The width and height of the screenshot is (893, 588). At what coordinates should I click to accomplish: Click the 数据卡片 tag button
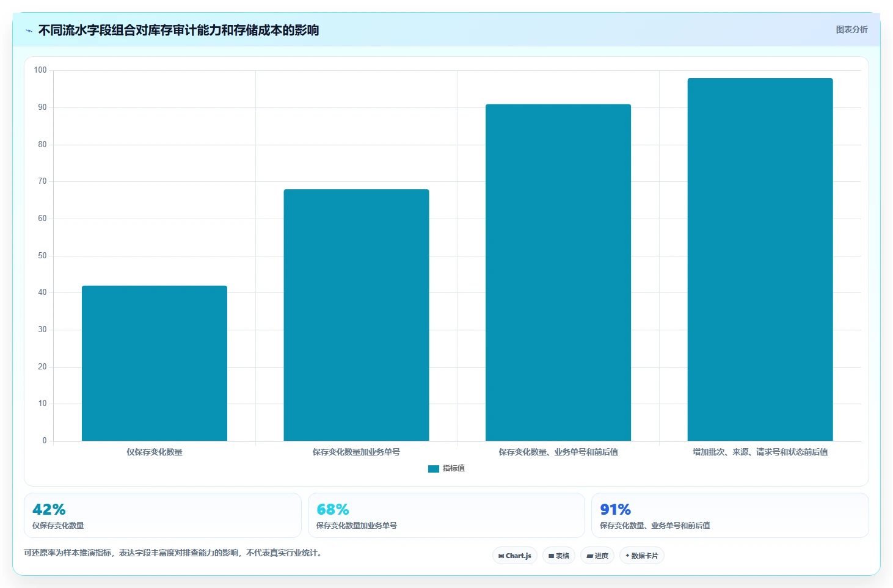pos(642,556)
